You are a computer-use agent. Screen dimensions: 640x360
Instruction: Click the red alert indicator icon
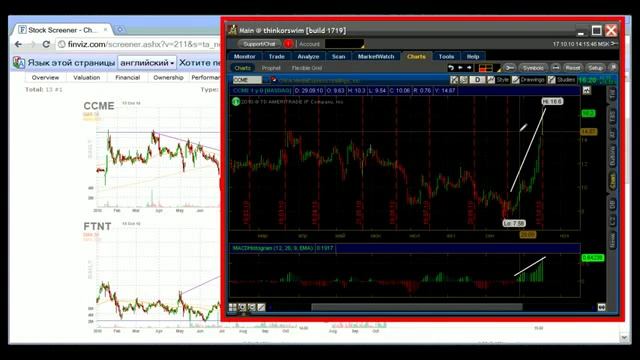[288, 44]
